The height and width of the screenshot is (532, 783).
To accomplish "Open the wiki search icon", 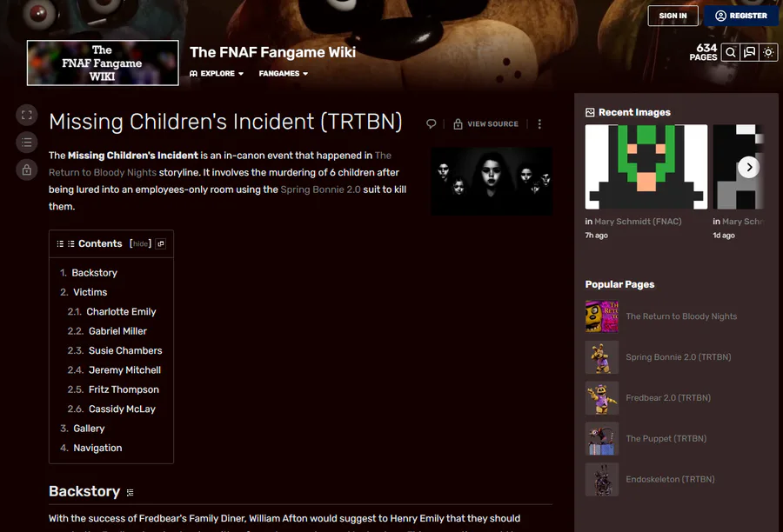I will (x=731, y=52).
